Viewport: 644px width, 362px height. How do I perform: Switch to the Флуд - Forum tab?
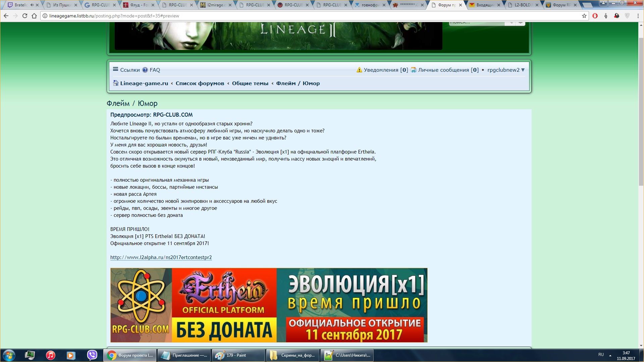(x=139, y=5)
